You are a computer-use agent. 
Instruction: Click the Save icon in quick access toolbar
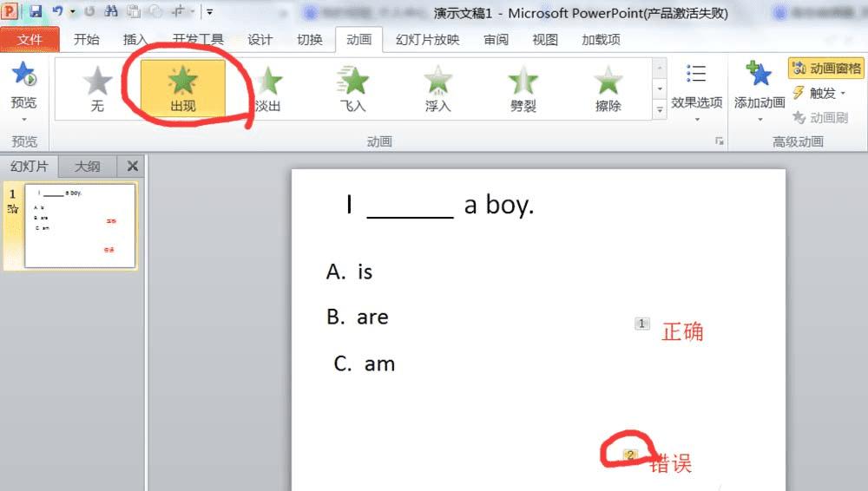(x=36, y=11)
